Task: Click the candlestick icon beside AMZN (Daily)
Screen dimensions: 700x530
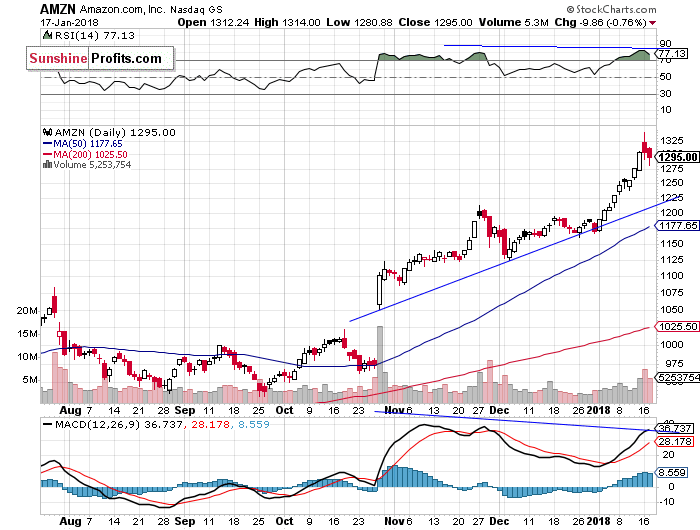Action: point(47,132)
